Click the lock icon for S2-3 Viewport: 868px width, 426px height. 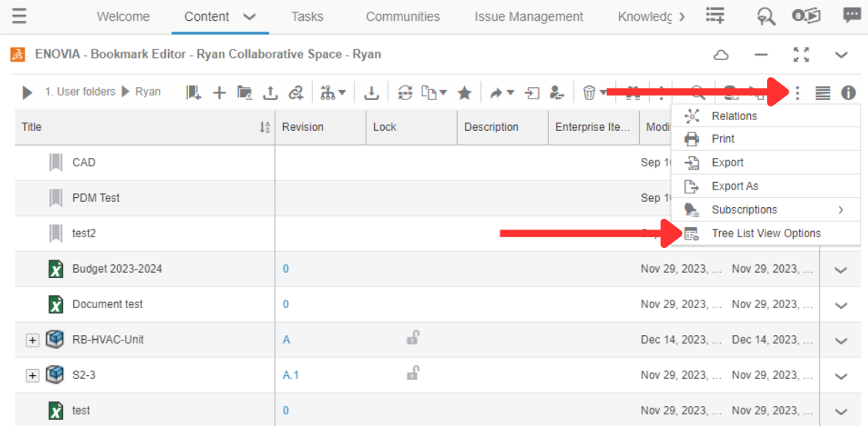click(412, 373)
